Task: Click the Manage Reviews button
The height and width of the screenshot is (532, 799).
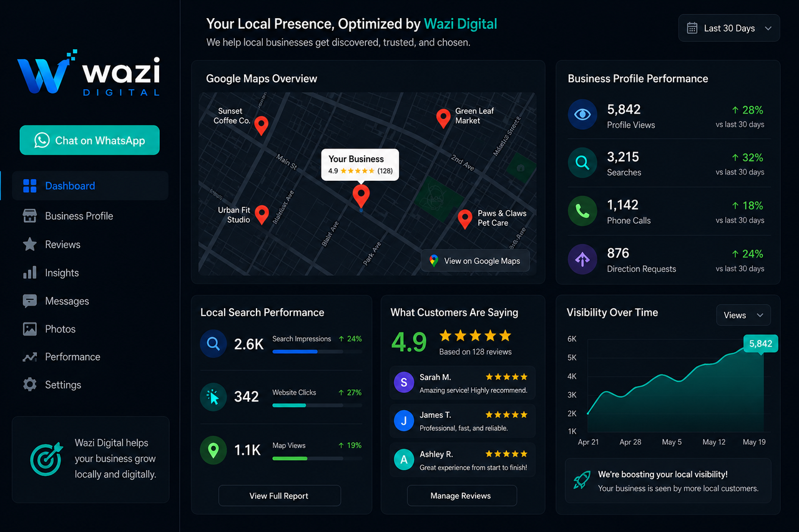Action: tap(461, 496)
